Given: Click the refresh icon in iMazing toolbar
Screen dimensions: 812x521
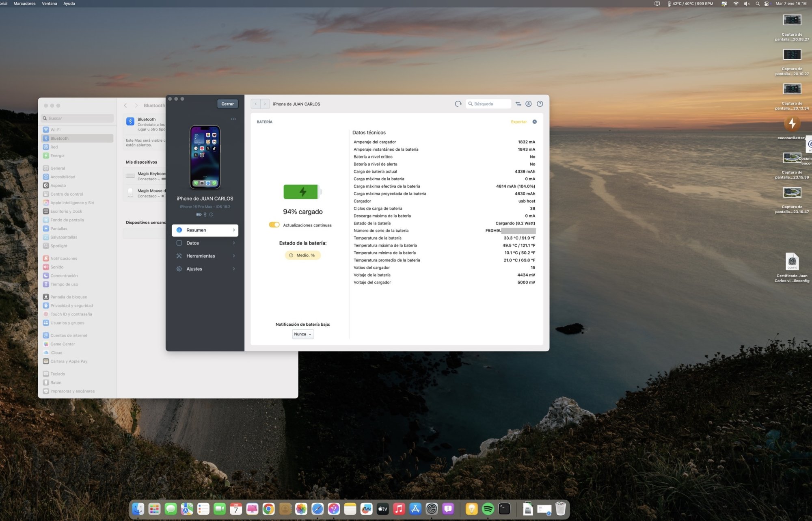Looking at the screenshot, I should [458, 104].
